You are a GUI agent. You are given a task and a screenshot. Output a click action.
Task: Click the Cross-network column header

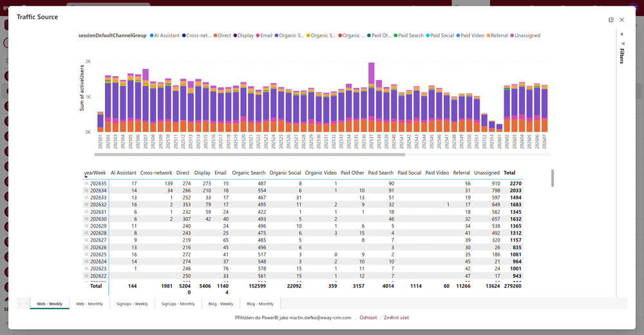(156, 173)
